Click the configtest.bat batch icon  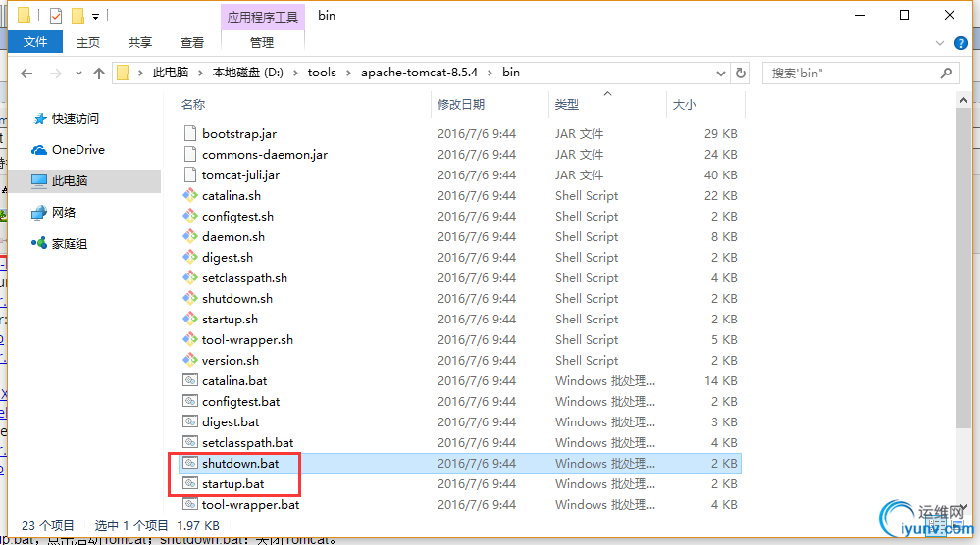190,401
